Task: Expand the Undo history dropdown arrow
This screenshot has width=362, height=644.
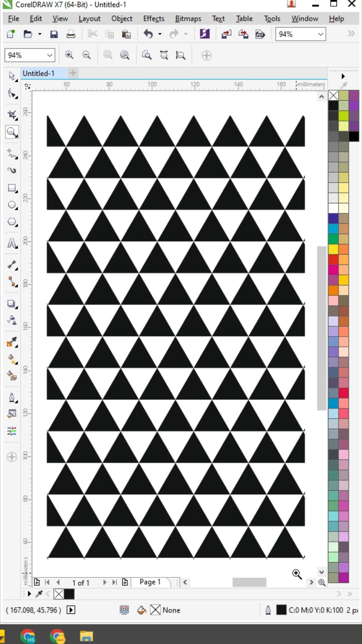Action: pos(160,34)
